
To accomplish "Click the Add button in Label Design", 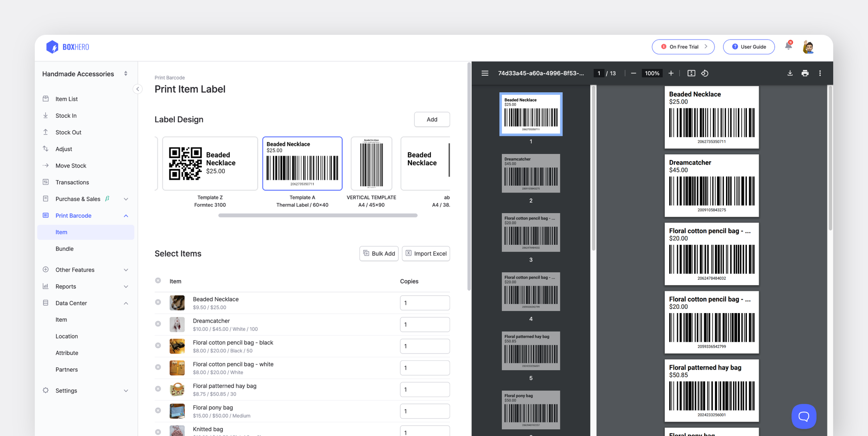I will [x=432, y=119].
